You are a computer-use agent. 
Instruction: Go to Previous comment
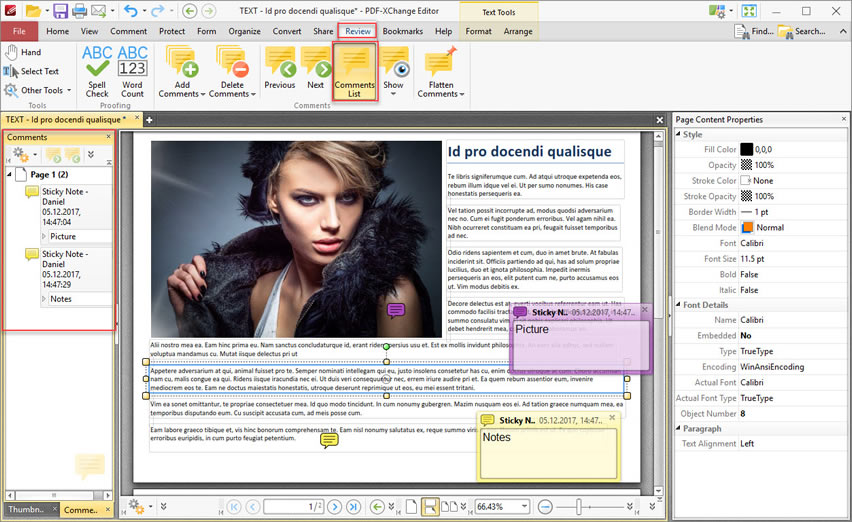280,70
